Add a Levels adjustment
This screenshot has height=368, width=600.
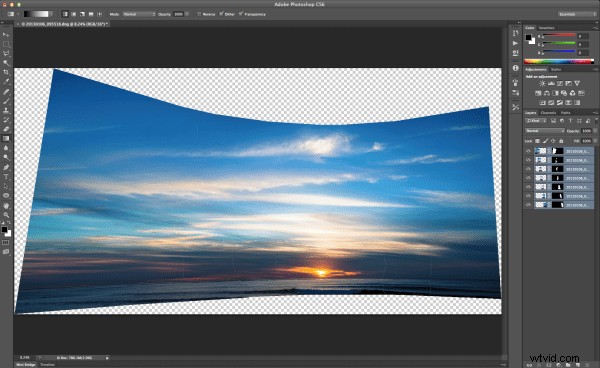tap(551, 83)
